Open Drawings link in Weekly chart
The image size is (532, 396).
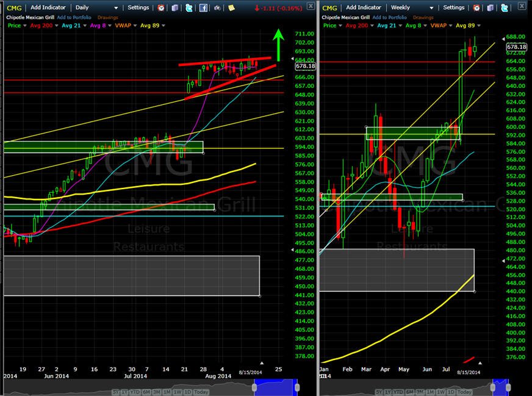(423, 17)
